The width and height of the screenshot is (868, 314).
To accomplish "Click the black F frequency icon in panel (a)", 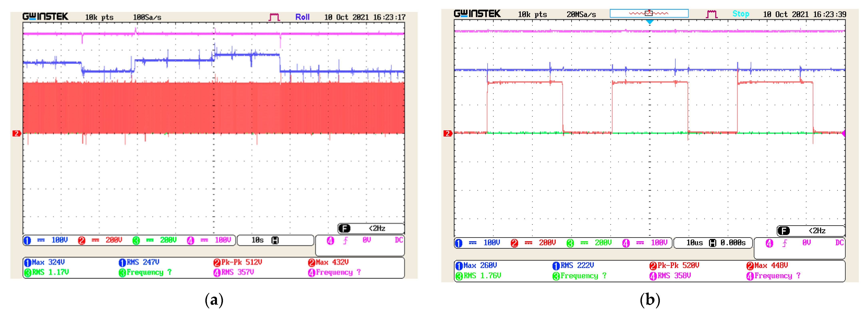I will 344,229.
